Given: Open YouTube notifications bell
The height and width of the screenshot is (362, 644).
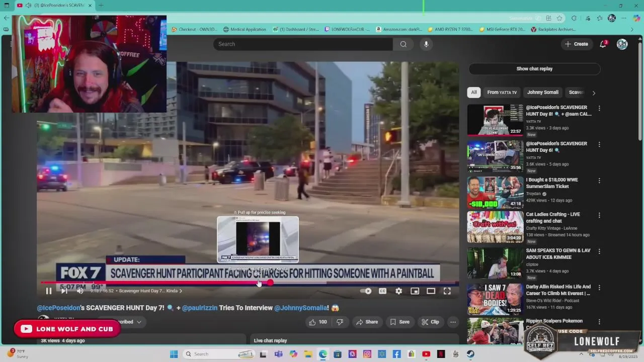Looking at the screenshot, I should (x=603, y=44).
